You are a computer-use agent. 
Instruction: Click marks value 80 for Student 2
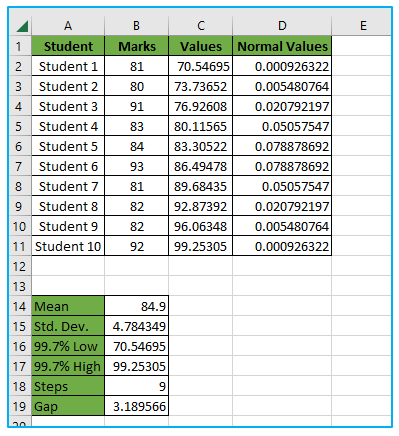[x=136, y=86]
